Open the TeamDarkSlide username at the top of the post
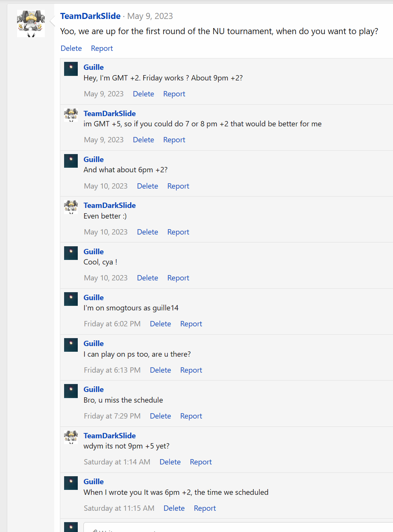The image size is (393, 532). click(90, 16)
